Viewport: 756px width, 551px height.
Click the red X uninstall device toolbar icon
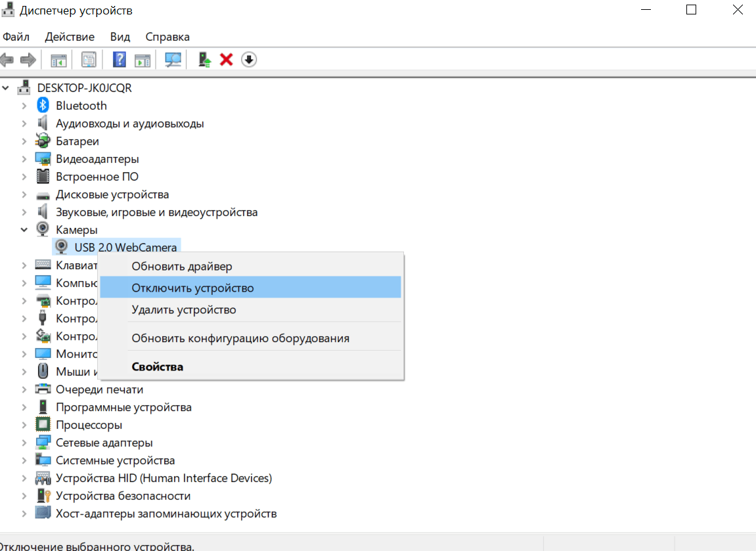click(227, 60)
